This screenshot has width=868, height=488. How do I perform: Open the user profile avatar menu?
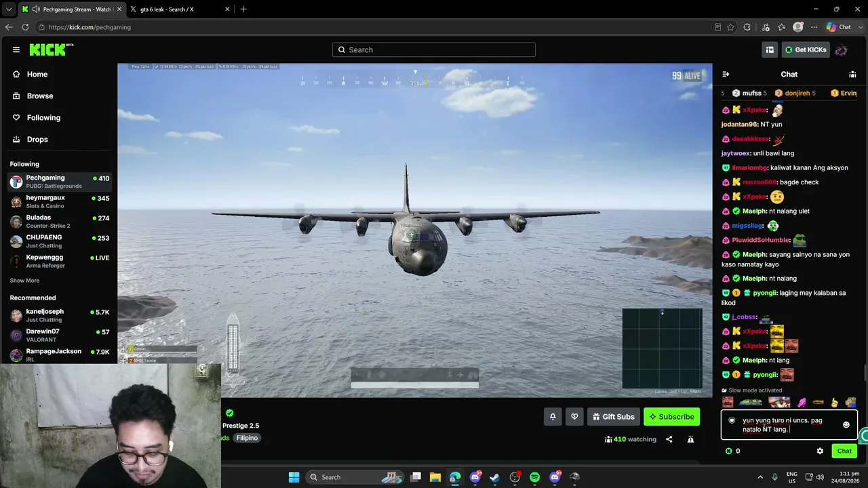(841, 49)
